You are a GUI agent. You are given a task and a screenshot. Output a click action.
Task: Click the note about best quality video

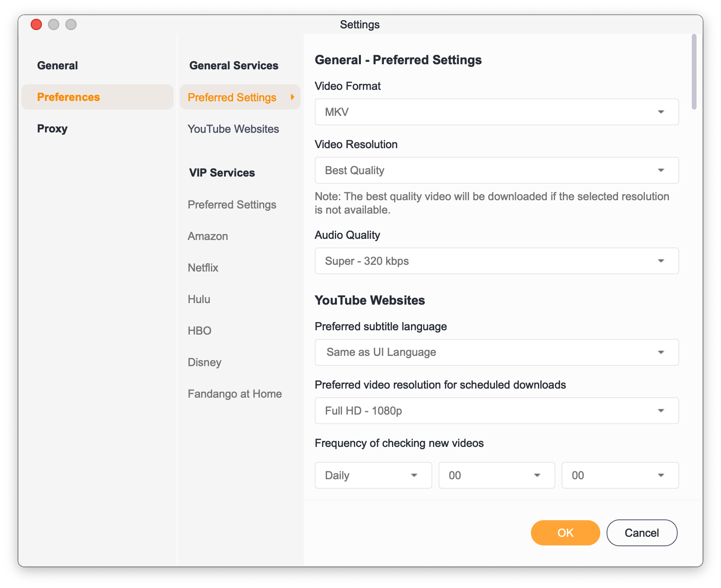pyautogui.click(x=492, y=203)
